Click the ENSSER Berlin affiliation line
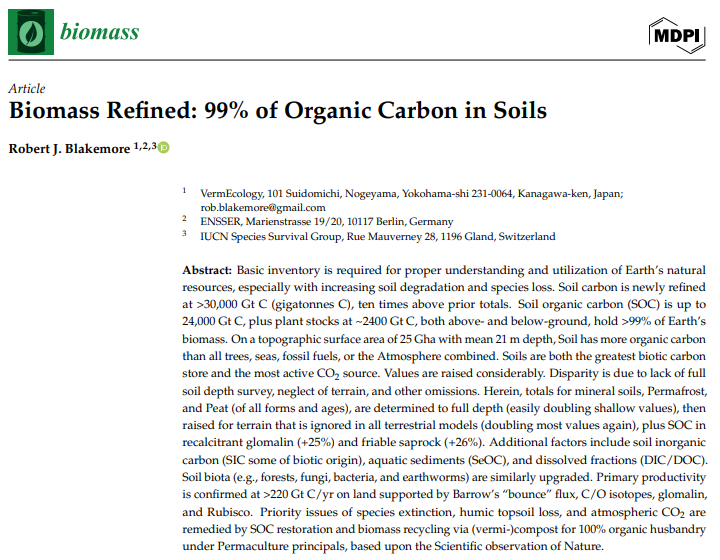This screenshot has width=720, height=560. point(326,222)
